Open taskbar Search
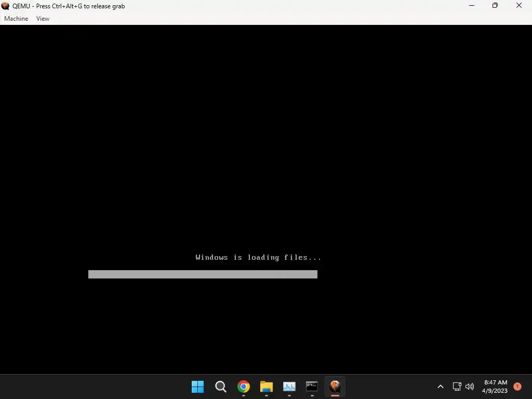The width and height of the screenshot is (532, 399). tap(220, 387)
